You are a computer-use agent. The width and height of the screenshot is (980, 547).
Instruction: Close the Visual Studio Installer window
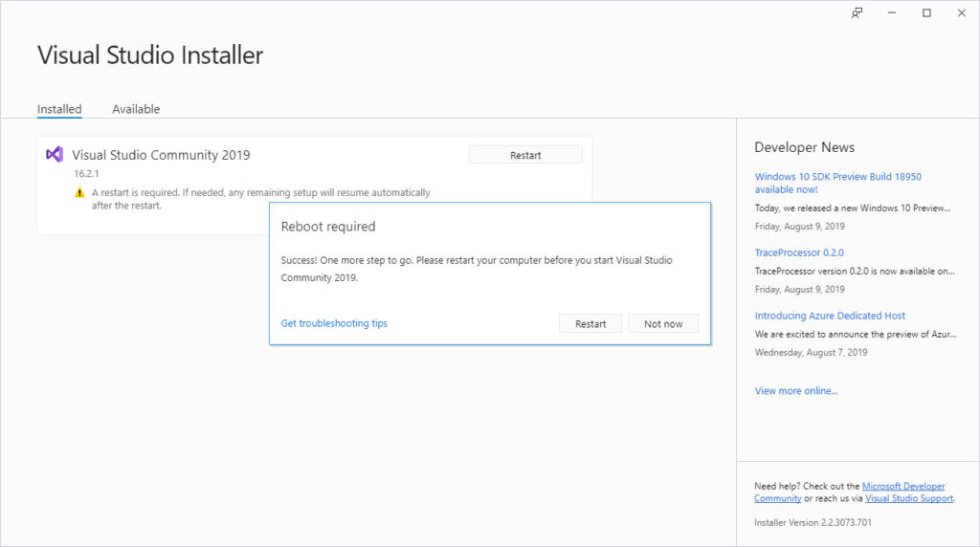962,13
